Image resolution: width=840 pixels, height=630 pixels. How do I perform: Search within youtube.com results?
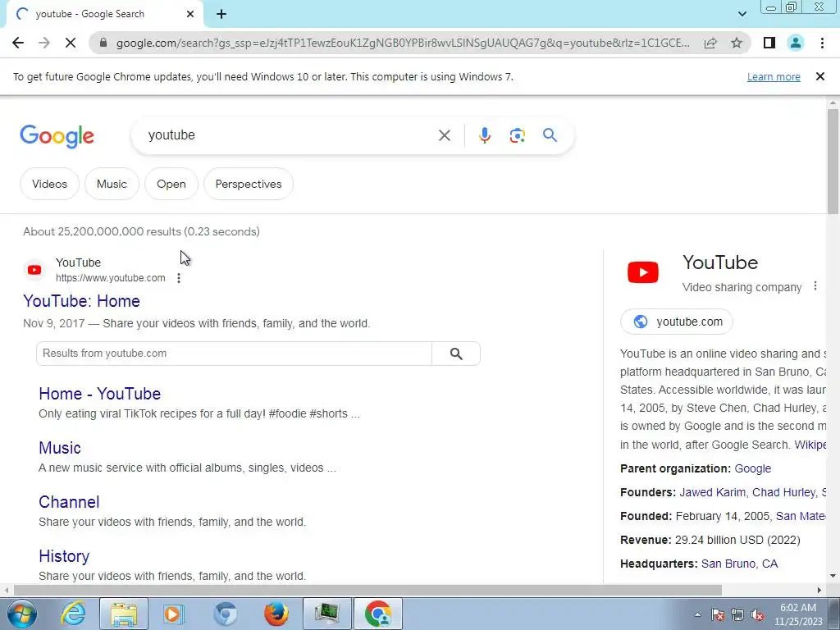(x=456, y=354)
